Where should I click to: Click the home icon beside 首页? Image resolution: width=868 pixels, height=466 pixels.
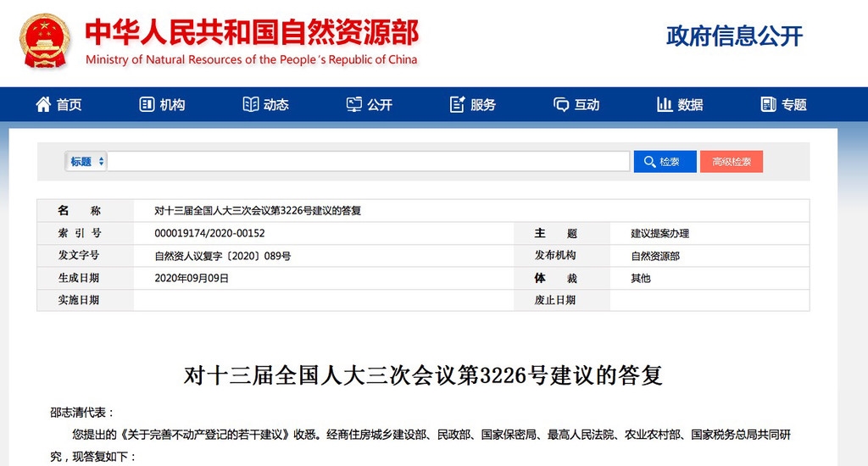[43, 104]
